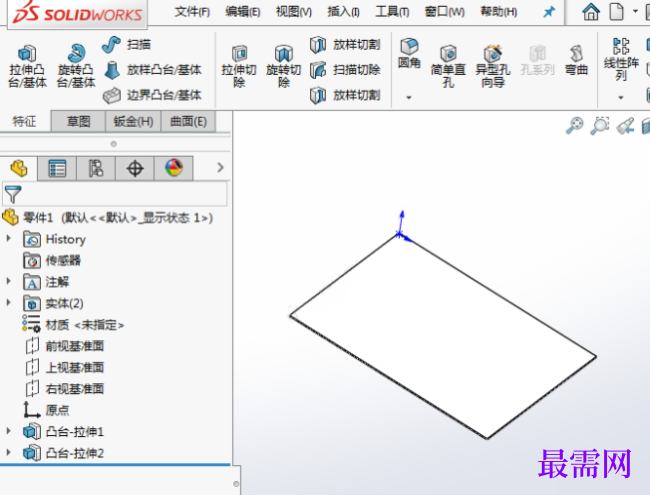The height and width of the screenshot is (495, 650).
Task: Expand the 凸台-拉伸1 feature
Action: [x=8, y=431]
